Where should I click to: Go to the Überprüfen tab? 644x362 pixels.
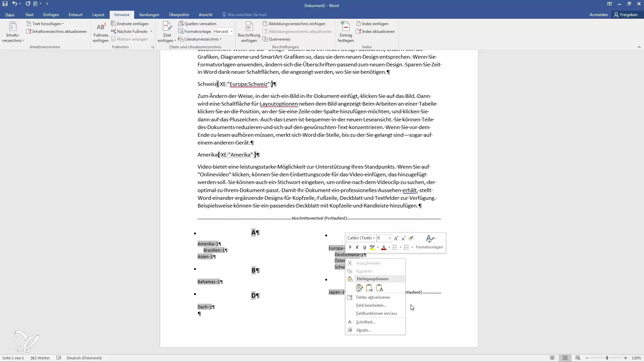coord(179,15)
